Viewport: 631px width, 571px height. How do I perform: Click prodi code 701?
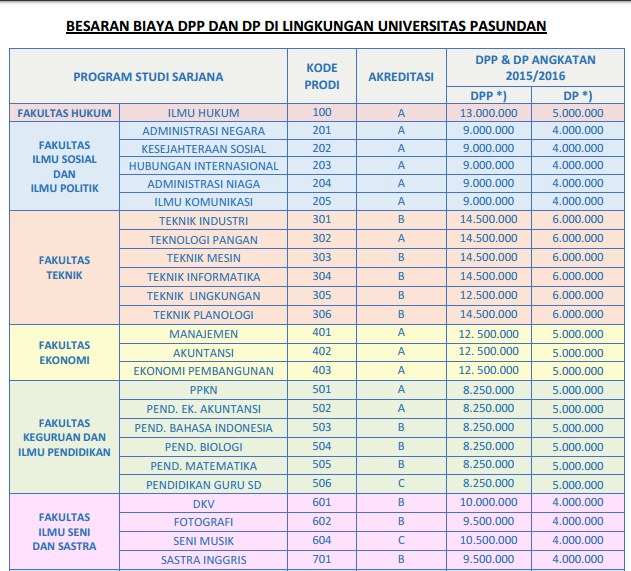click(322, 559)
